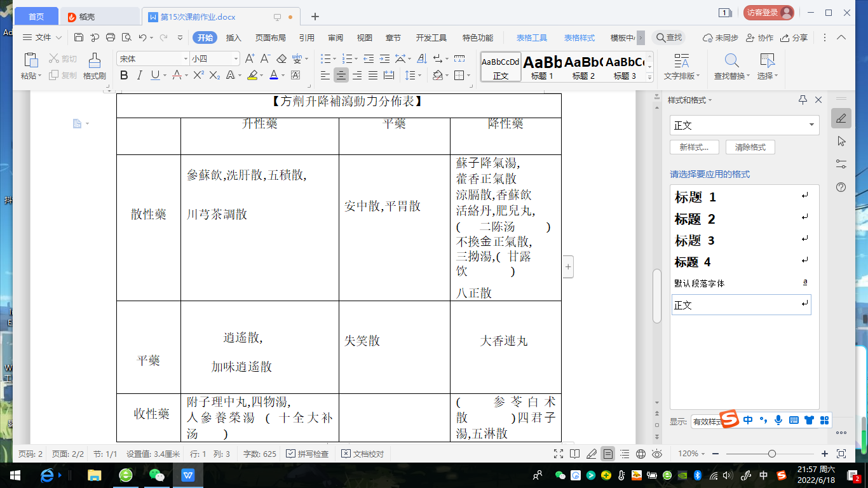
Task: Toggle italic formatting
Action: [140, 76]
